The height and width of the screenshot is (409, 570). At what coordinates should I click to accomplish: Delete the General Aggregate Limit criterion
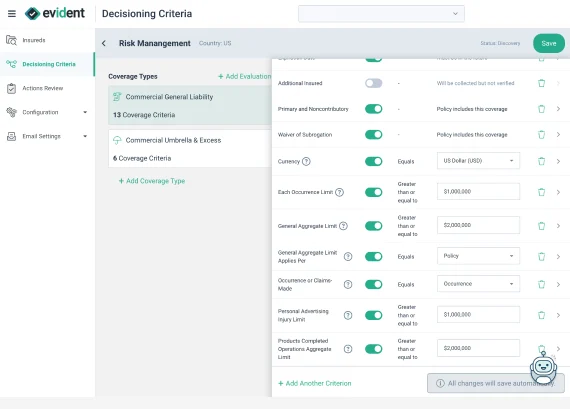point(541,226)
